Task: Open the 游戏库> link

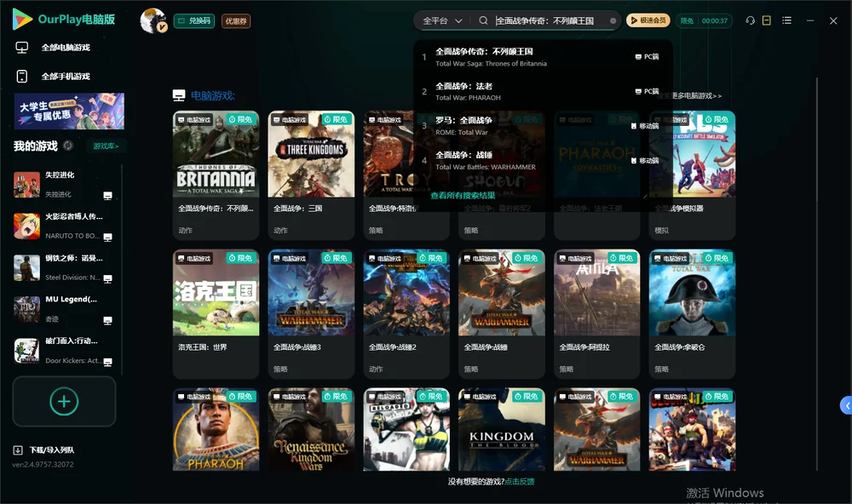Action: click(x=106, y=146)
